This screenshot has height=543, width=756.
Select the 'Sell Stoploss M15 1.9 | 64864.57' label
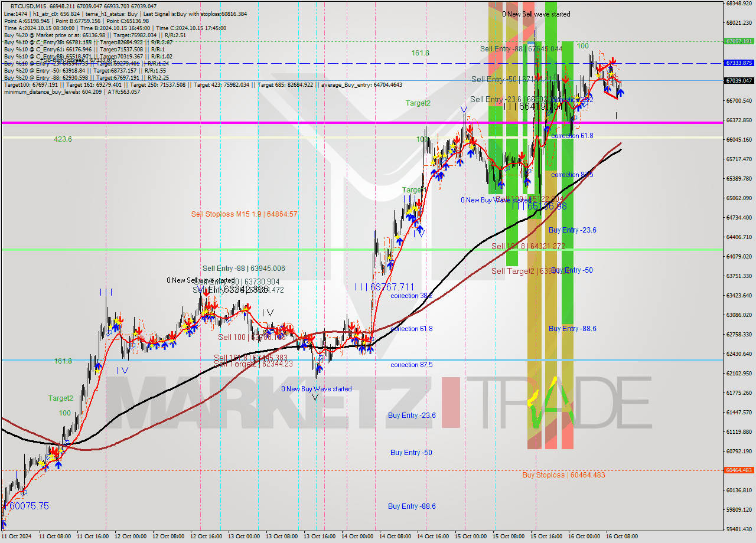point(244,214)
